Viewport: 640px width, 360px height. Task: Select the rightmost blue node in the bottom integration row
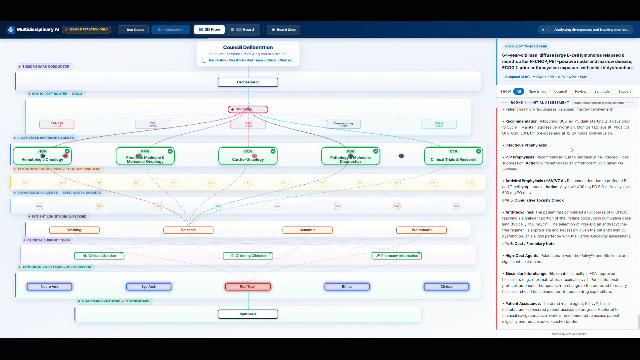tap(447, 287)
